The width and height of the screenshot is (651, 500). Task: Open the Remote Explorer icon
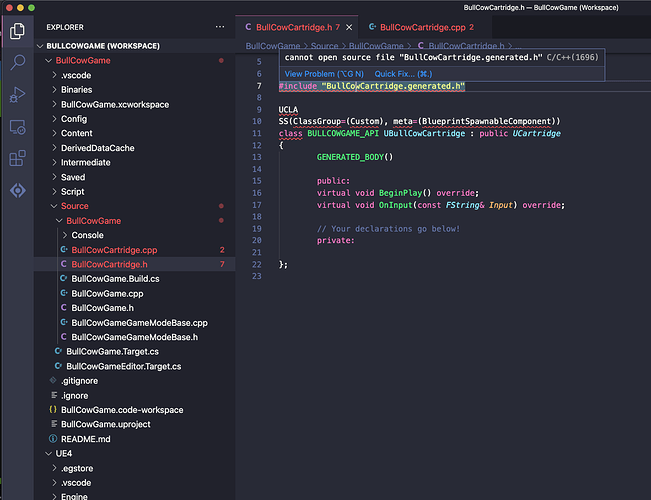coord(17,127)
